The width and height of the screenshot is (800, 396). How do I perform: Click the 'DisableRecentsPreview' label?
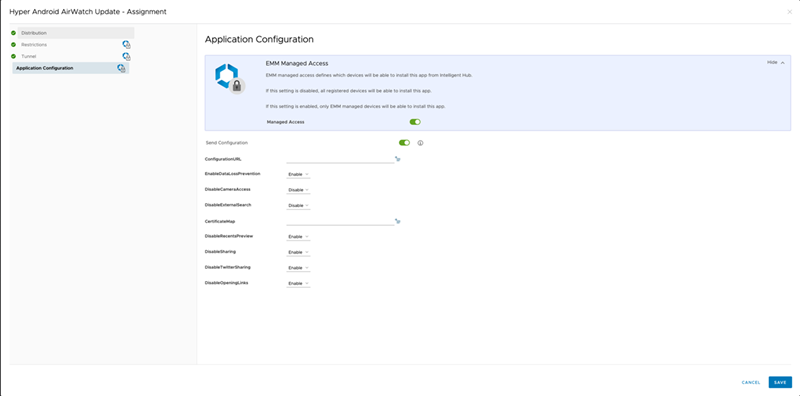[x=229, y=236]
